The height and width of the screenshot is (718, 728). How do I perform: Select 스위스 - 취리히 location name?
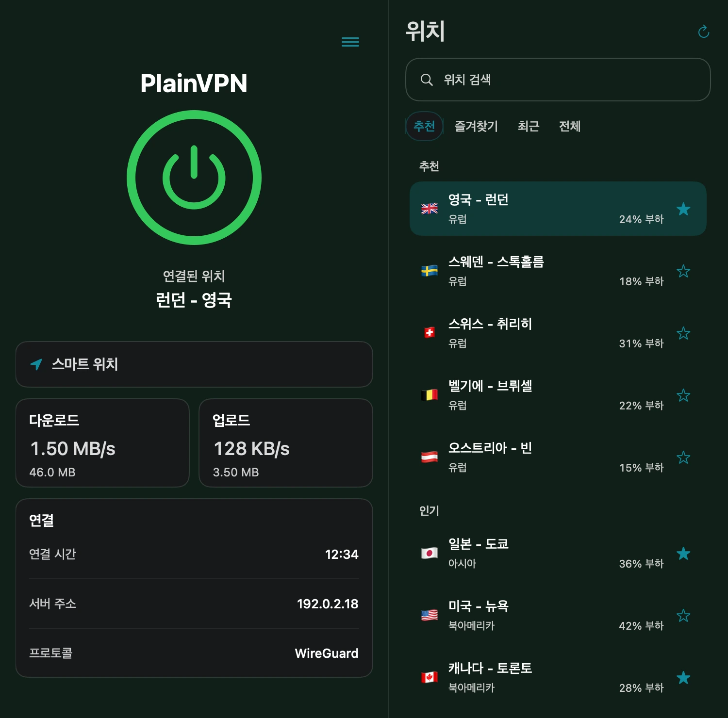490,324
